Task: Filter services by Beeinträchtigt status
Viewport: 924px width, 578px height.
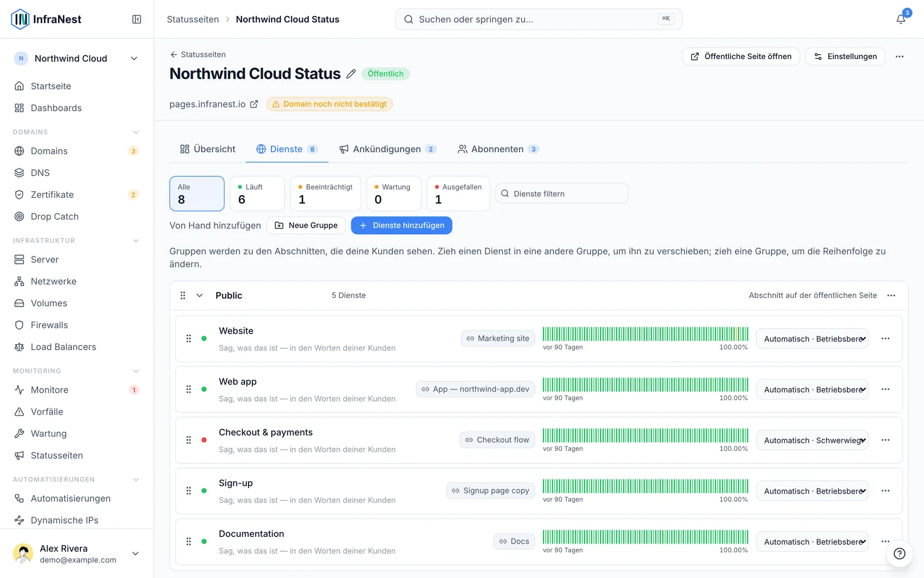Action: click(326, 193)
